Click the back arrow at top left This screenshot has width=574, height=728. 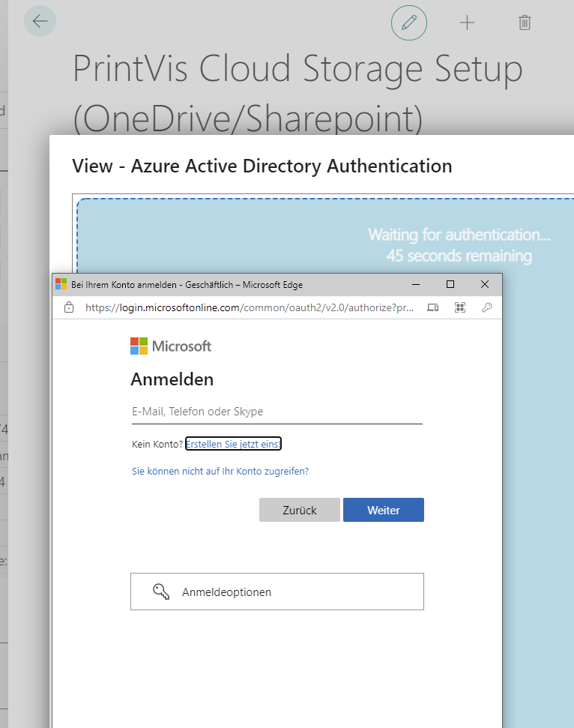(x=40, y=21)
